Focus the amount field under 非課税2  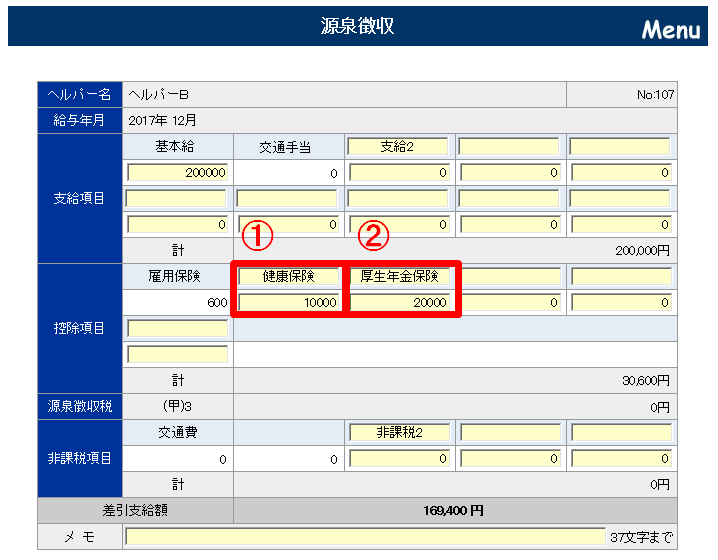(x=398, y=459)
